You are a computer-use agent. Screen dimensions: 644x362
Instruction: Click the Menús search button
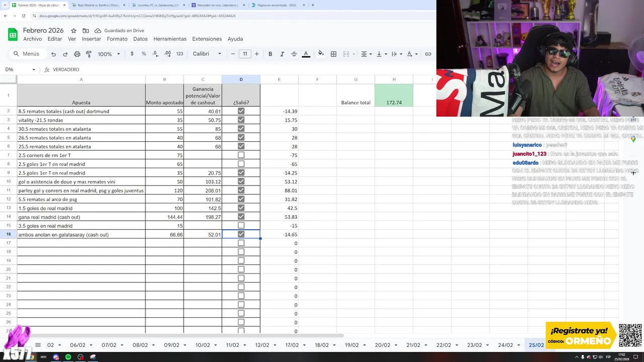point(27,54)
